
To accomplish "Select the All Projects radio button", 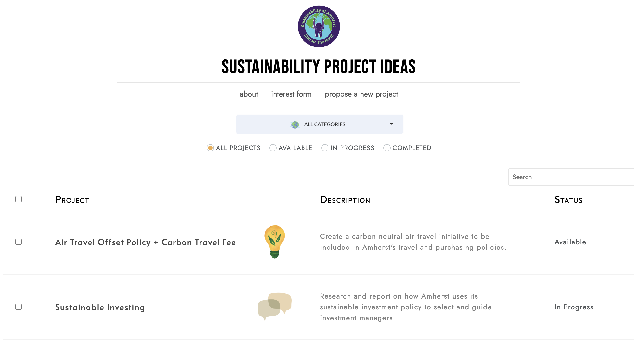I will [x=210, y=148].
